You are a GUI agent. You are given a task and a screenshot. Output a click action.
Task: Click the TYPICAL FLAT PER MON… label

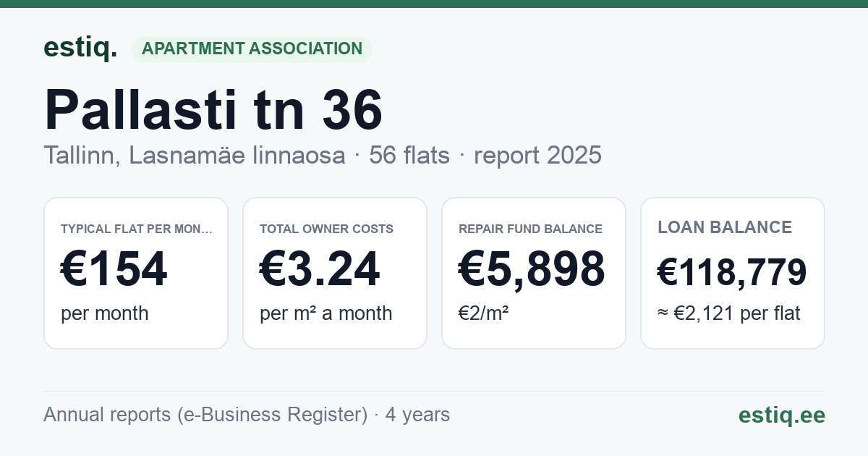[137, 229]
